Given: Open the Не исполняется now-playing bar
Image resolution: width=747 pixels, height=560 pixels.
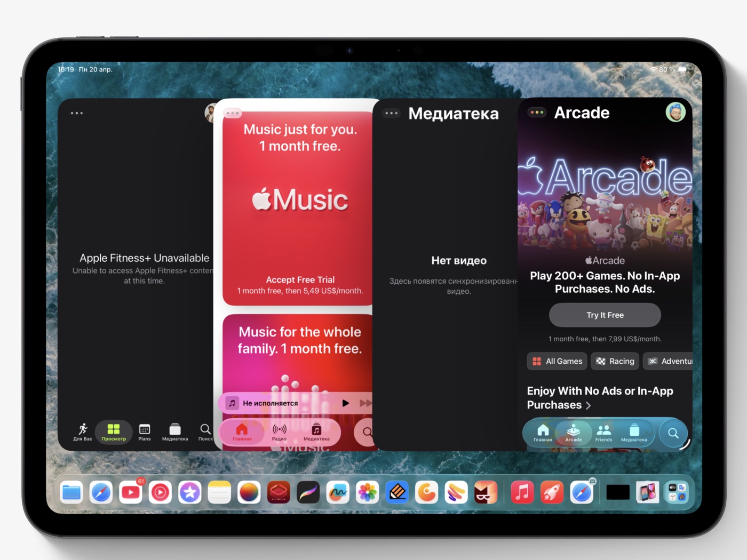Looking at the screenshot, I should click(x=296, y=403).
